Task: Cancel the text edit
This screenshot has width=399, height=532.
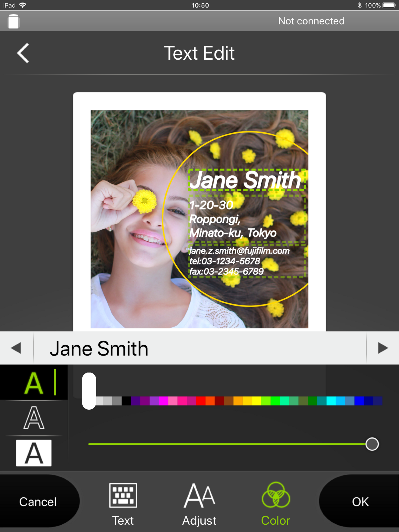Action: [38, 502]
